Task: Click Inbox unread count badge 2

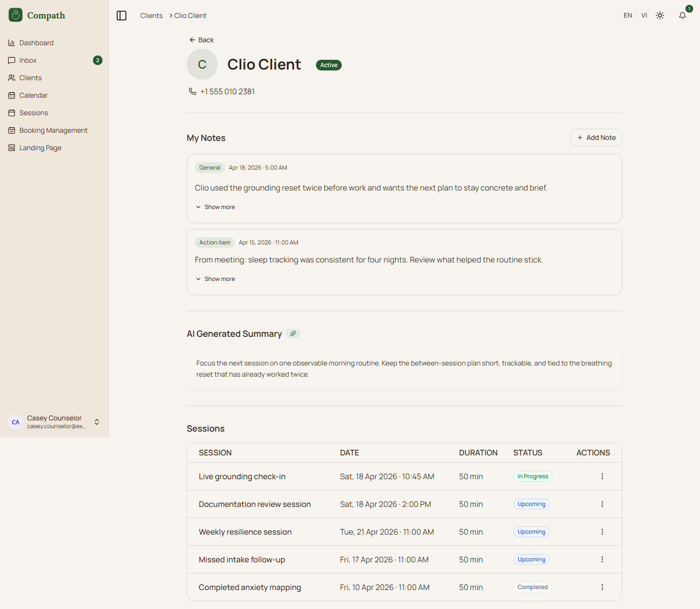Action: coord(98,60)
